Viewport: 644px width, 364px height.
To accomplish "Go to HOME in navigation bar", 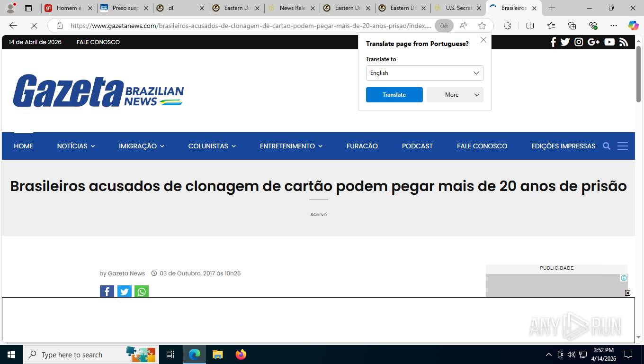I will pos(23,146).
